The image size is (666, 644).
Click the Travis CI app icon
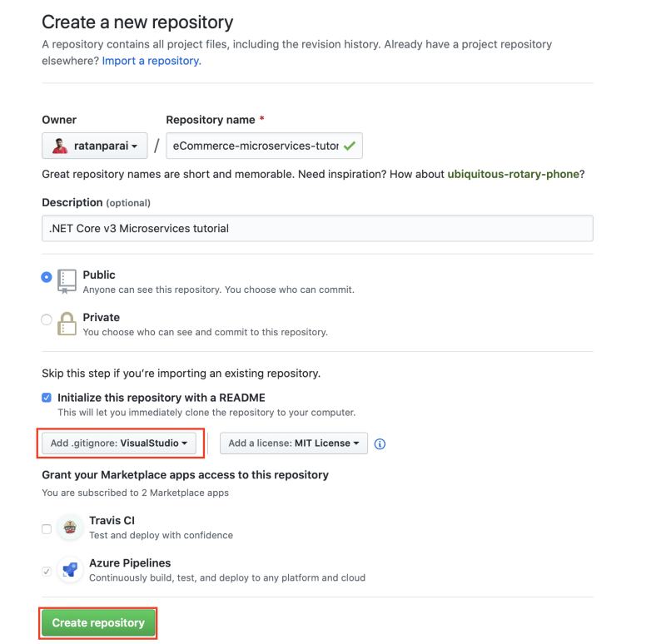70,528
